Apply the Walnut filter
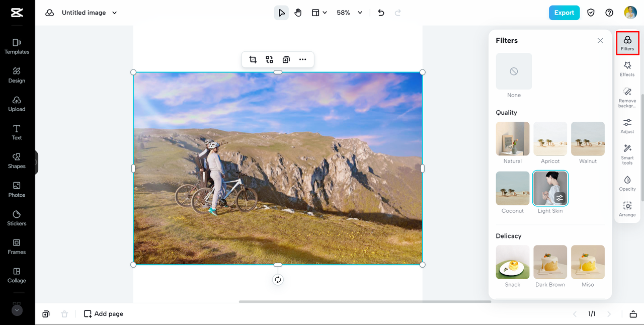Viewport: 644px width, 325px height. click(x=588, y=138)
